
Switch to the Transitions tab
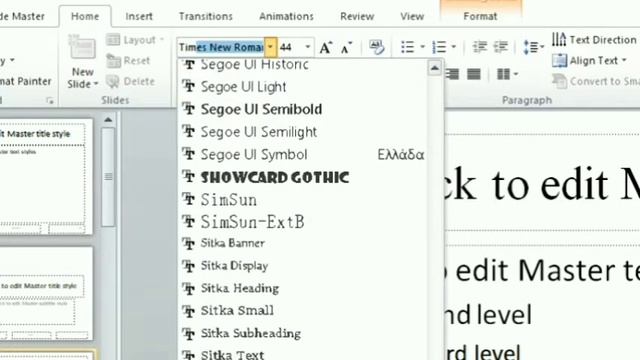coord(206,16)
